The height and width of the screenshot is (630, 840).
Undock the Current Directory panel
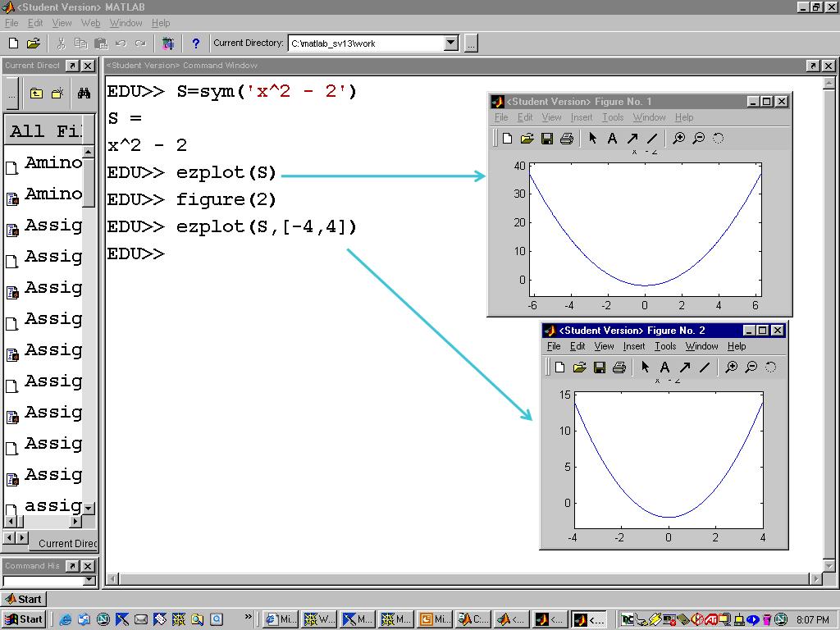72,66
